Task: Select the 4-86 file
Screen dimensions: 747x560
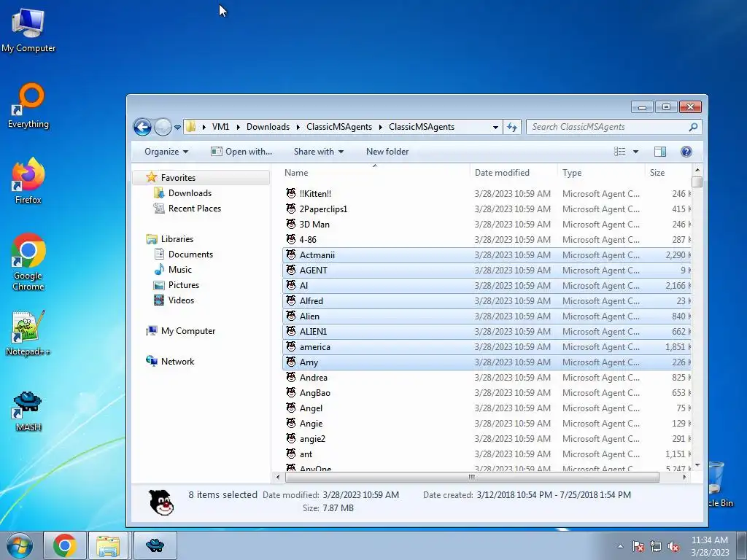Action: coord(487,239)
